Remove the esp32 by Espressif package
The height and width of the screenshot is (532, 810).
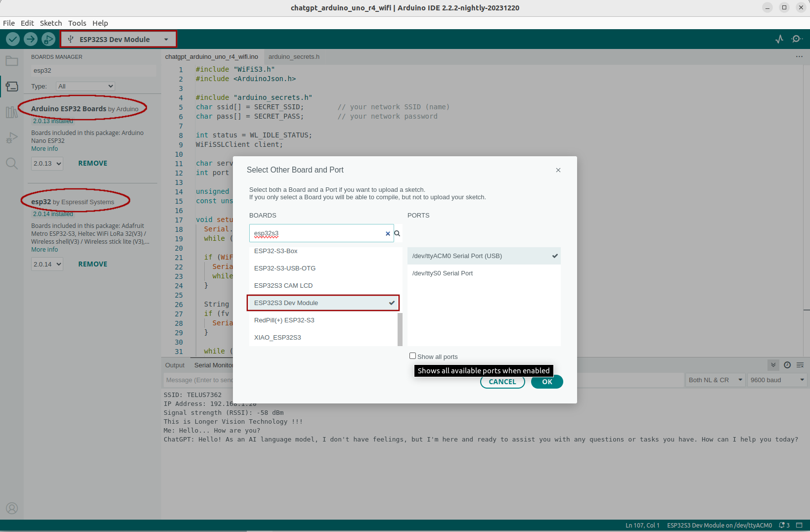[x=92, y=265]
